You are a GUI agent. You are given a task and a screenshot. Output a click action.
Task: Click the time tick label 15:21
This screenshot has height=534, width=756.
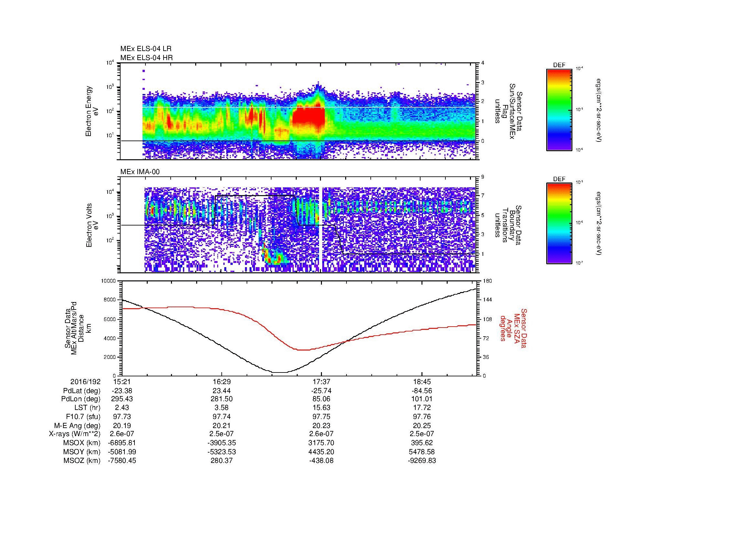click(x=122, y=382)
